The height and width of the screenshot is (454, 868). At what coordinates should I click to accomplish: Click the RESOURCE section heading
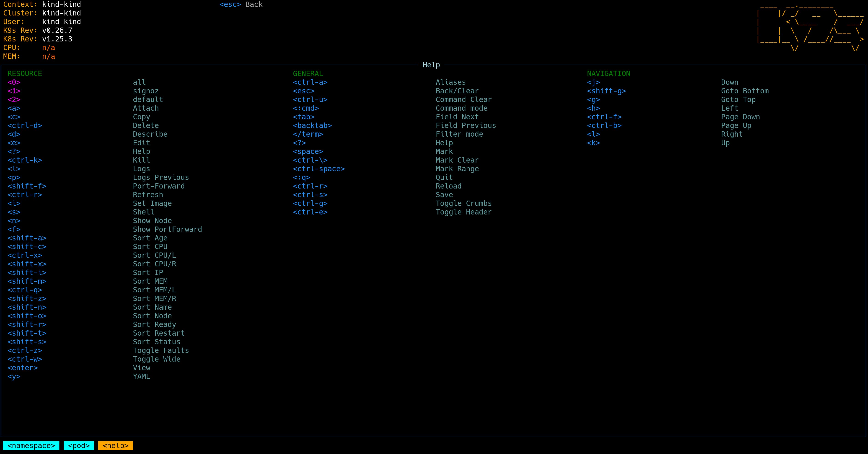tap(25, 74)
